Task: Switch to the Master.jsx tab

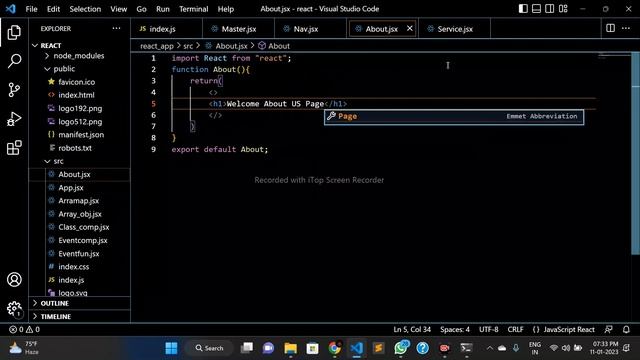Action: pyautogui.click(x=238, y=29)
